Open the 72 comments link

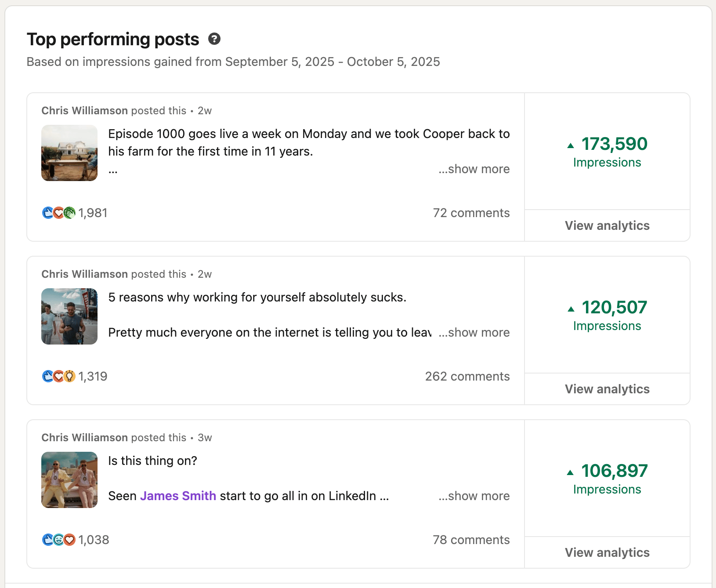click(471, 213)
